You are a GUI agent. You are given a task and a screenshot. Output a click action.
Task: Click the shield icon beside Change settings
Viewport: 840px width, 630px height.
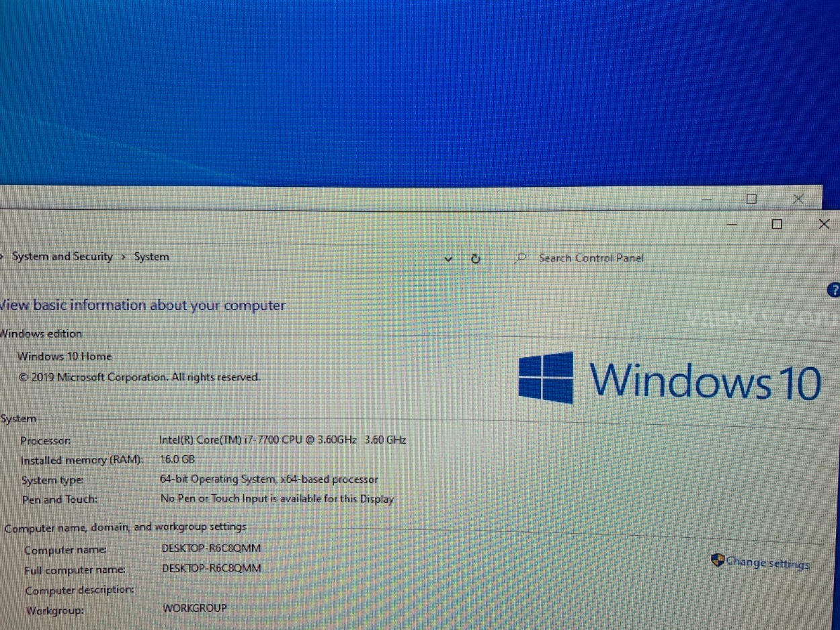(718, 560)
